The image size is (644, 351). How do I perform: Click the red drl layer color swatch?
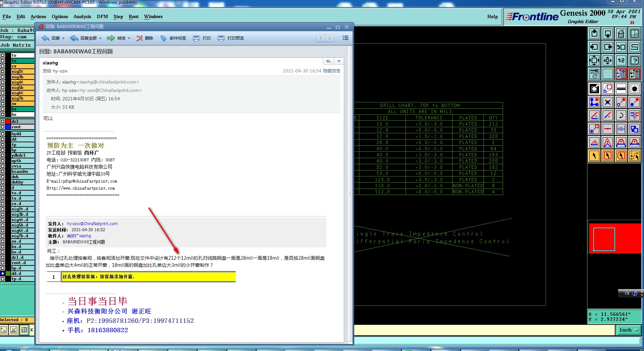point(8,121)
